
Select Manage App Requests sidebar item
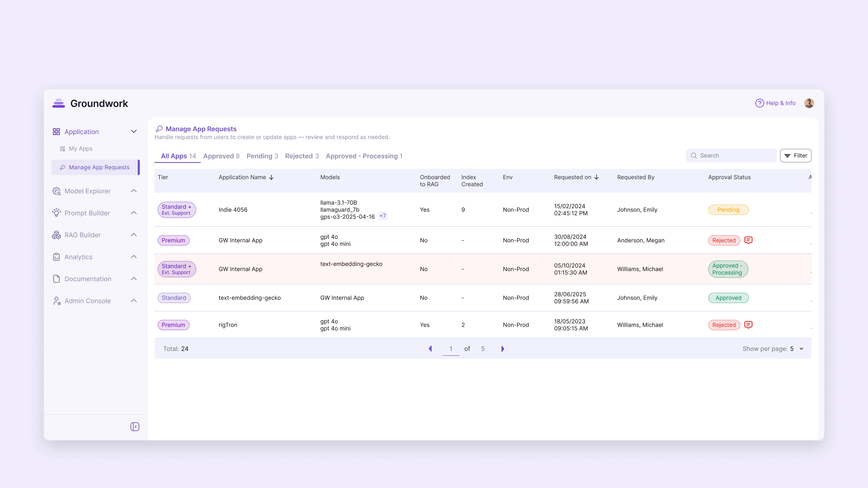(95, 167)
